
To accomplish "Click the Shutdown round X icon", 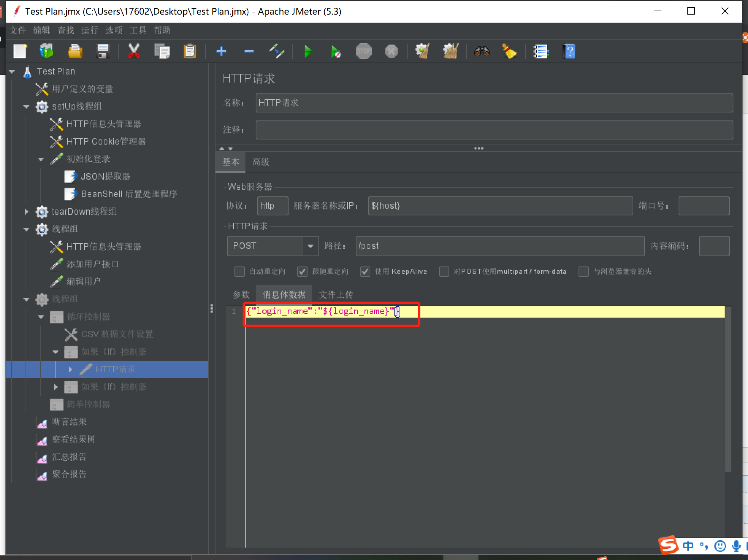I will point(391,51).
